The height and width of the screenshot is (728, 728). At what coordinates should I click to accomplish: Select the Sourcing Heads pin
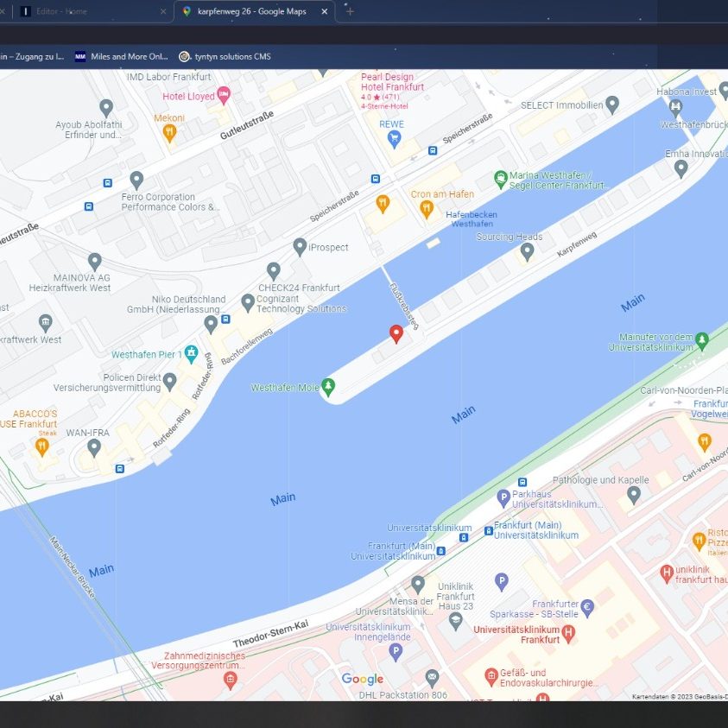pos(527,251)
